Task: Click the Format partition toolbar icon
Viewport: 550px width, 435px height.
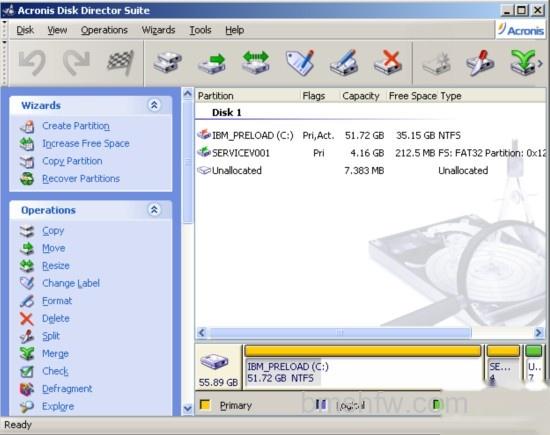Action: click(344, 62)
